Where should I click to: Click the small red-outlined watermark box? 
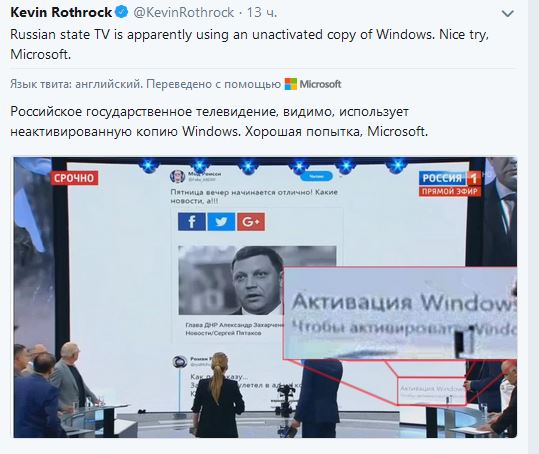coord(432,391)
